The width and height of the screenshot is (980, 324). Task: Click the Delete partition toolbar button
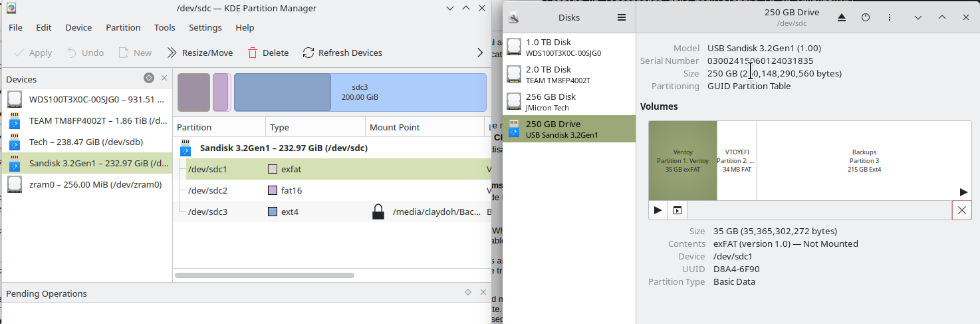click(x=268, y=53)
